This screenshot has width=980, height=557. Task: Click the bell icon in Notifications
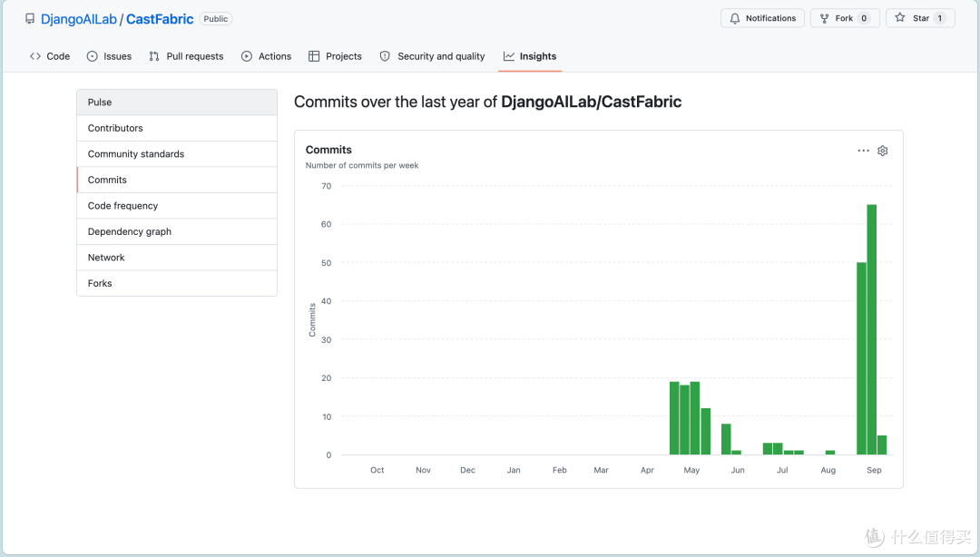(x=735, y=18)
